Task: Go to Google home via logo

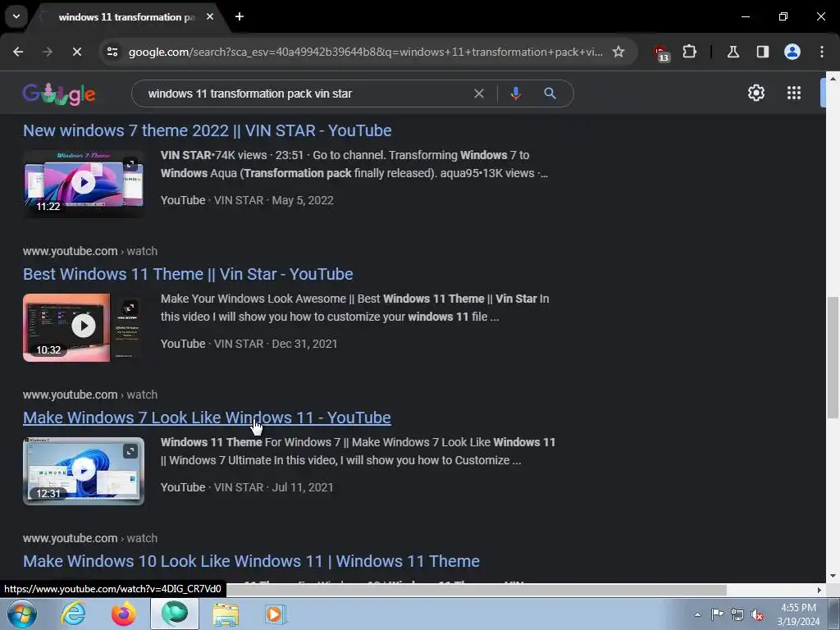Action: tap(59, 94)
